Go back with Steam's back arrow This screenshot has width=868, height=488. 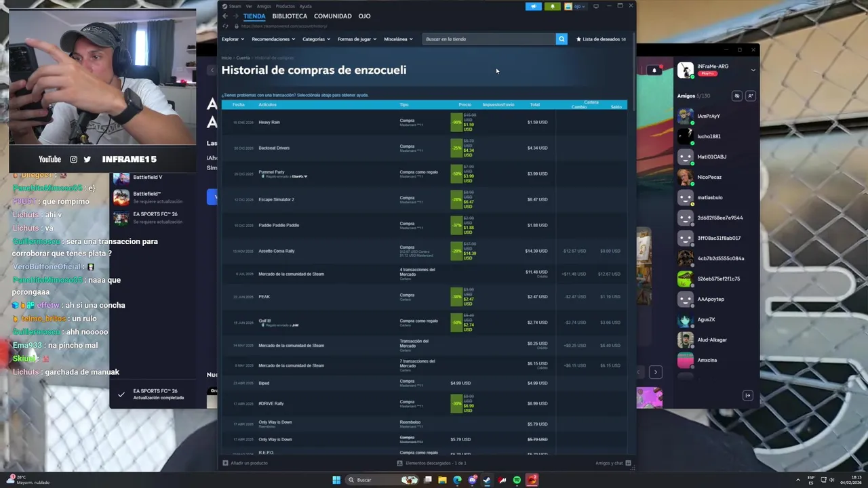[225, 16]
